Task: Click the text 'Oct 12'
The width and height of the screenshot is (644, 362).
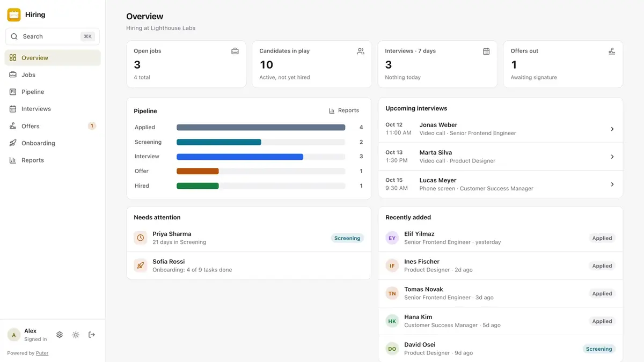Action: (394, 125)
